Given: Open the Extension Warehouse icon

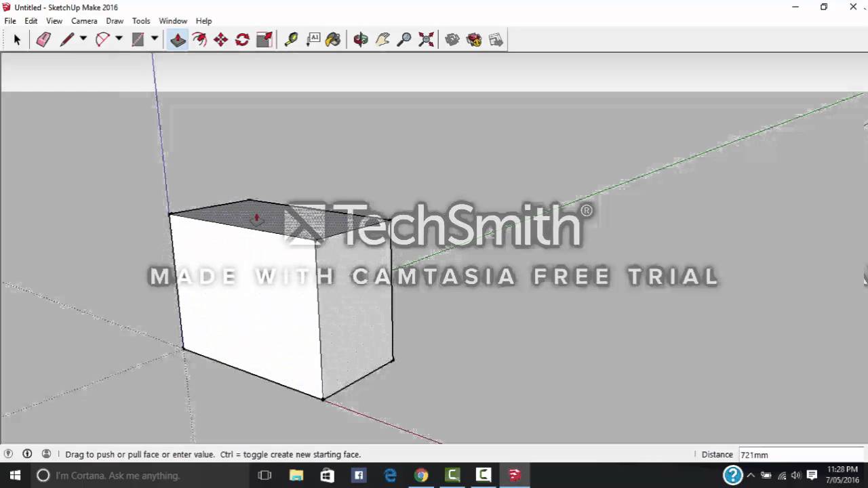Looking at the screenshot, I should 474,40.
